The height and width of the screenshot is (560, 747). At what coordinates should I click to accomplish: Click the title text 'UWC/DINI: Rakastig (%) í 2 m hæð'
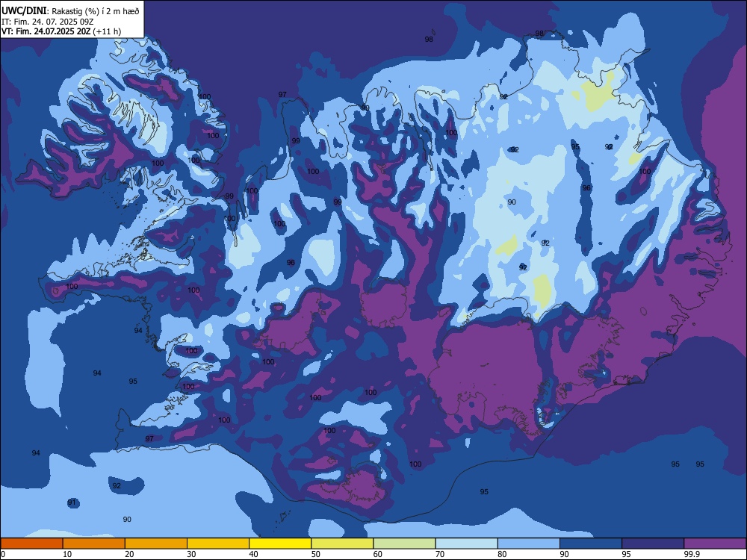[70, 11]
